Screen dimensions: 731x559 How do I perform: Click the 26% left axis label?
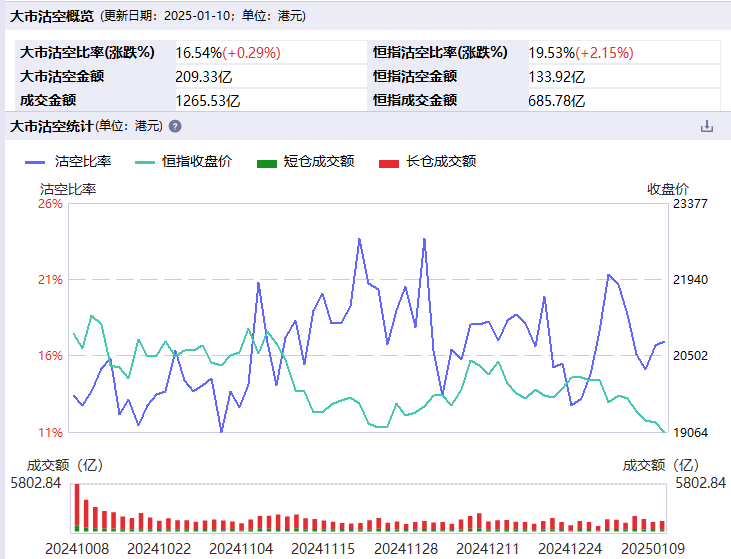coord(50,204)
